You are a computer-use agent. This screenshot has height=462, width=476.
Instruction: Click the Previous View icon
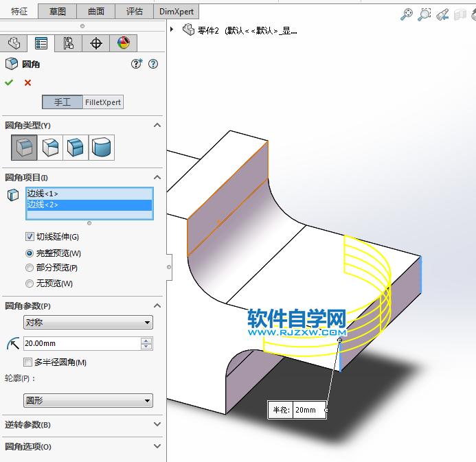click(442, 14)
